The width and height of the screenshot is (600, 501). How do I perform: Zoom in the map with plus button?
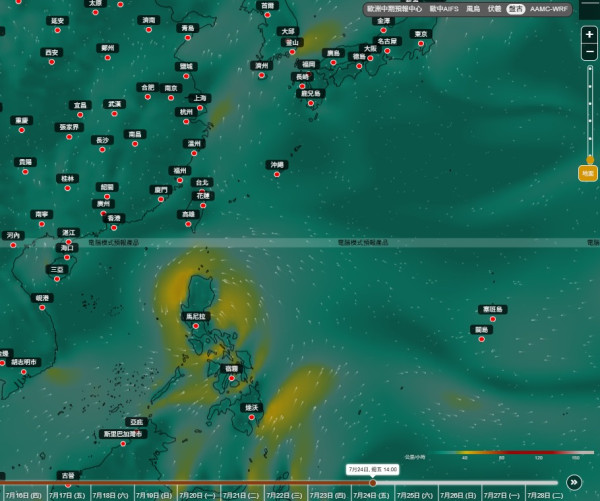pyautogui.click(x=589, y=35)
